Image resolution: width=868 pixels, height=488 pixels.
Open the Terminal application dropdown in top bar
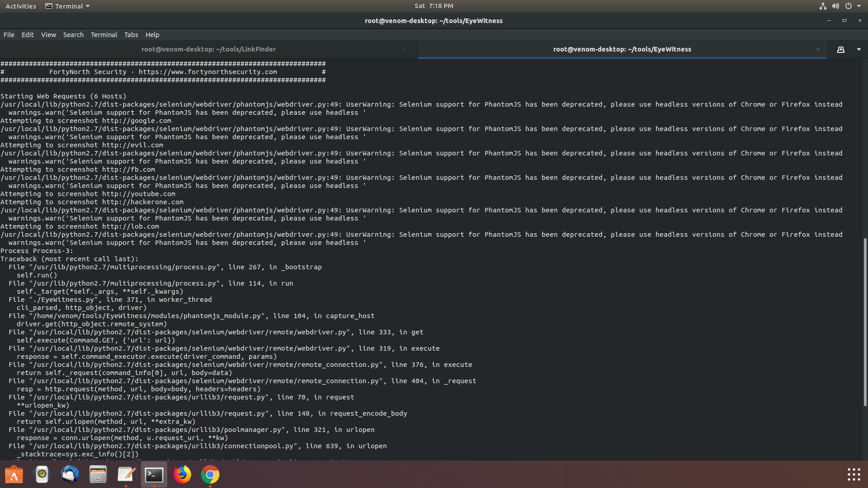click(x=67, y=6)
